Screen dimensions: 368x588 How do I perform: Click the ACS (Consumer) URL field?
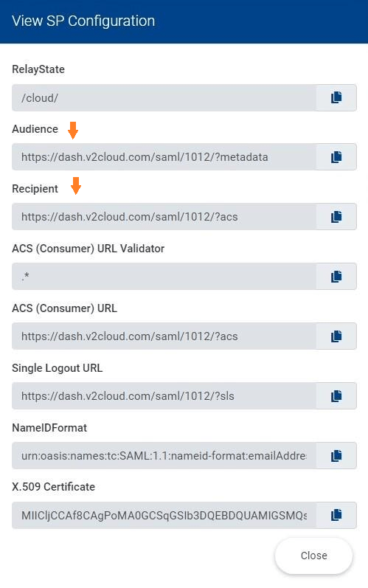[164, 336]
